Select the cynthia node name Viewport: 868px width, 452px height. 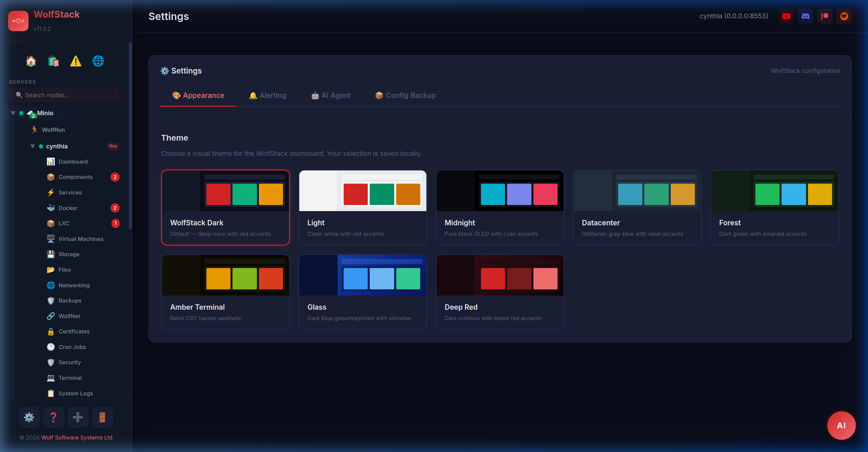tap(57, 146)
